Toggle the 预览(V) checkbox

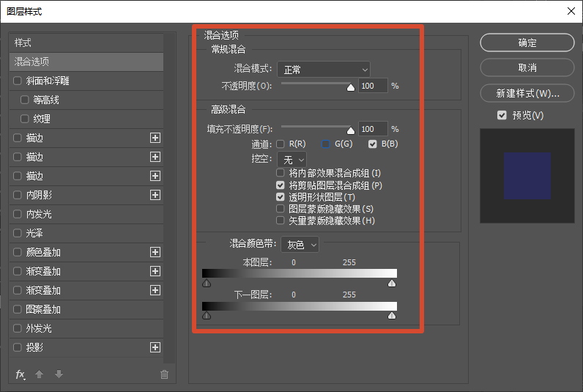(x=502, y=115)
